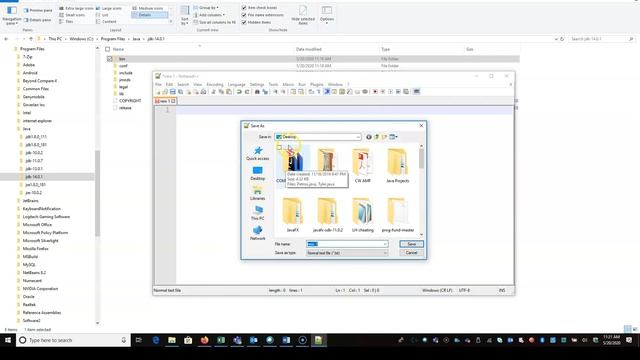Select the Java Projects folder thumbnail
Viewport: 640px width, 360px height.
point(397,165)
